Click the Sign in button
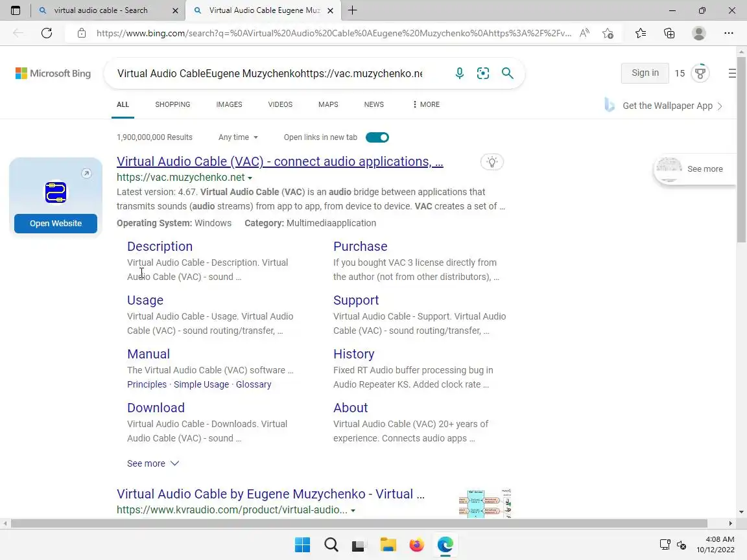The width and height of the screenshot is (747, 560). pyautogui.click(x=645, y=73)
